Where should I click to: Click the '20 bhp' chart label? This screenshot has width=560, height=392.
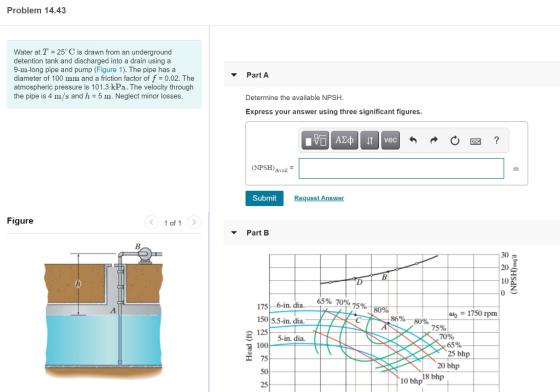(x=449, y=366)
